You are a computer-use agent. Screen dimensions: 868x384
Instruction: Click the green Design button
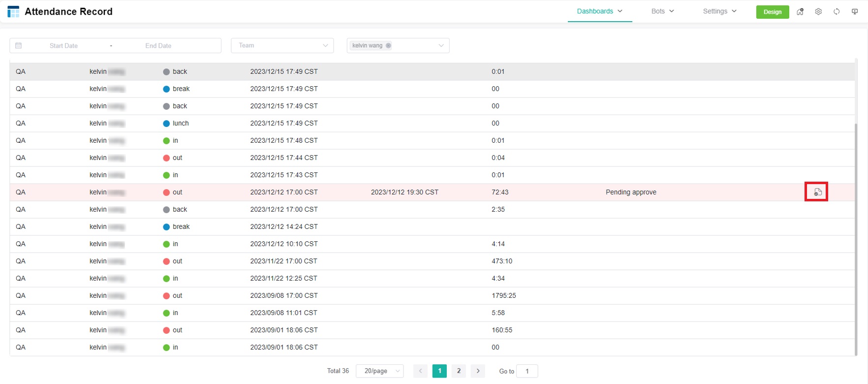[x=772, y=12]
